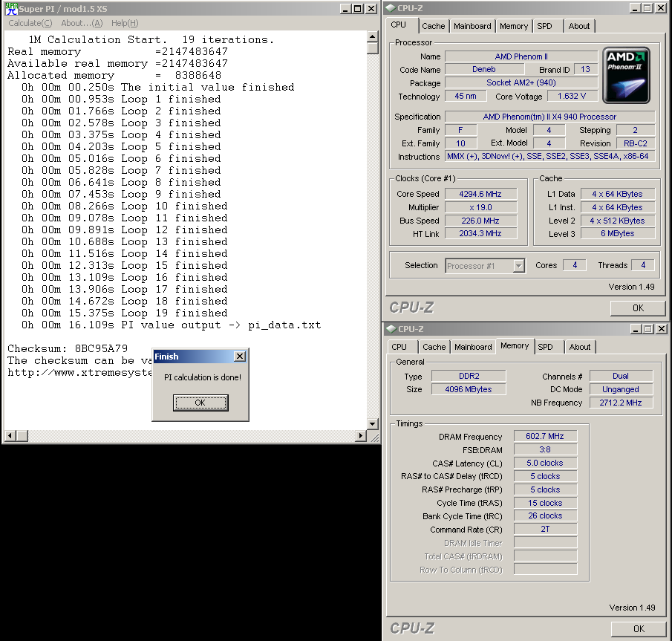The image size is (672, 641).
Task: Click the Instructions field MMX, 3DNow!, SSE
Action: pos(550,157)
